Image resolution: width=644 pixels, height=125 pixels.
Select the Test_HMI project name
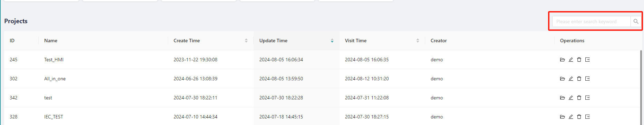point(54,60)
